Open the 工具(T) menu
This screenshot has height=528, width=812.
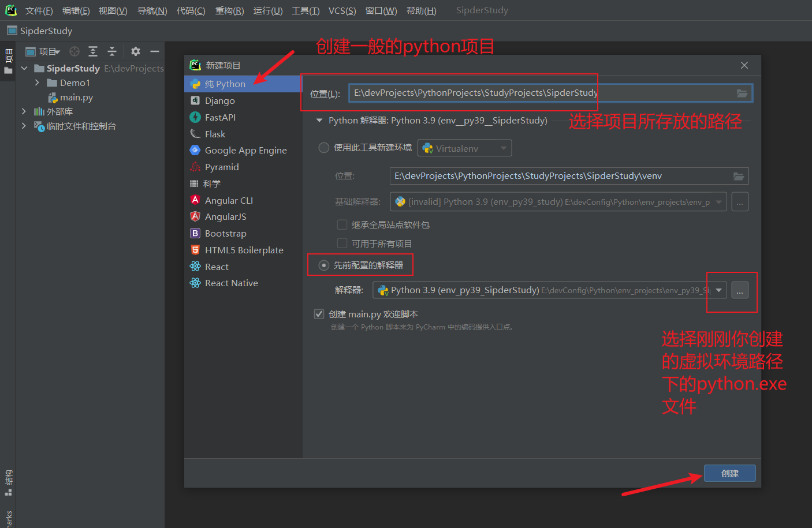[x=306, y=11]
